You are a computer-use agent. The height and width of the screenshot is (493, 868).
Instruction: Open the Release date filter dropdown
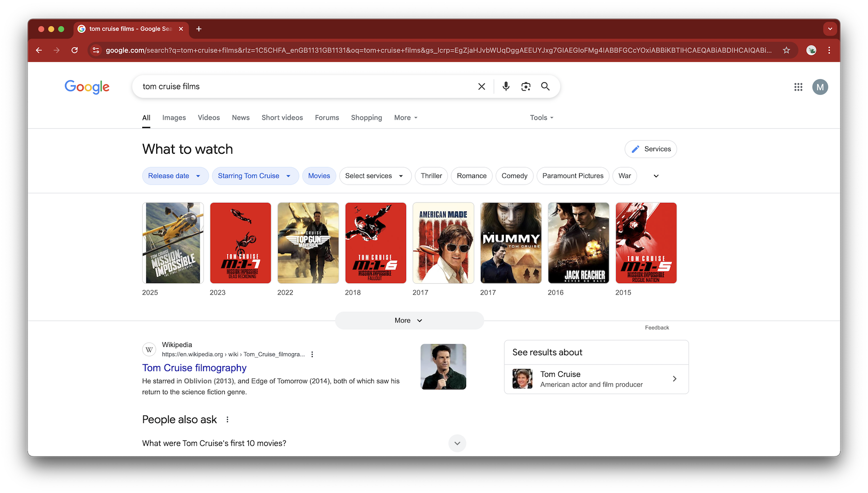point(175,176)
